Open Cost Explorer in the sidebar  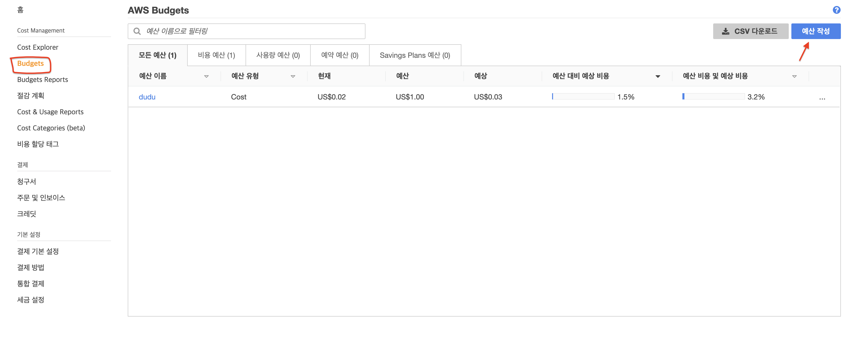click(38, 47)
